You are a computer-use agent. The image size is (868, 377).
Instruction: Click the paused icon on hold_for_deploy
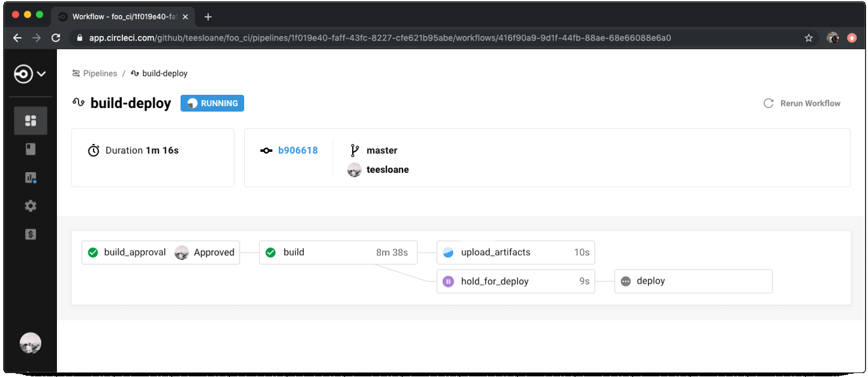[x=449, y=281]
